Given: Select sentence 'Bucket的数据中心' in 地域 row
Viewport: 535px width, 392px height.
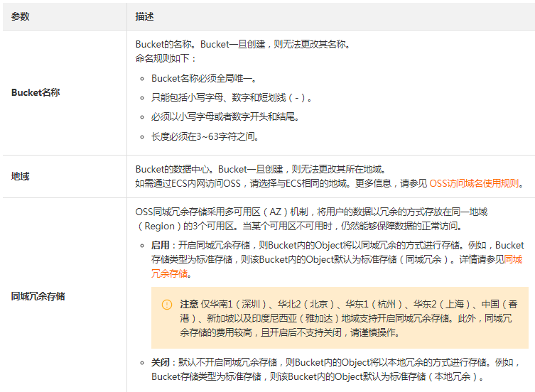Looking at the screenshot, I should tap(174, 169).
